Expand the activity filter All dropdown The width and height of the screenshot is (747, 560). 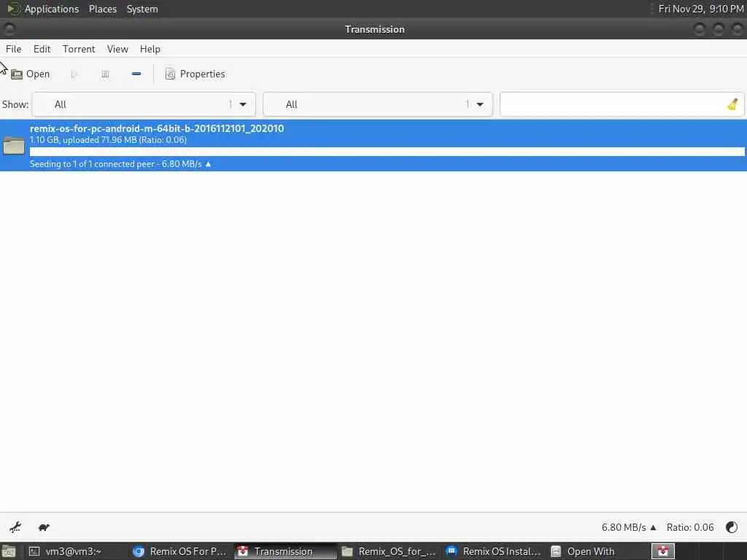pos(144,104)
